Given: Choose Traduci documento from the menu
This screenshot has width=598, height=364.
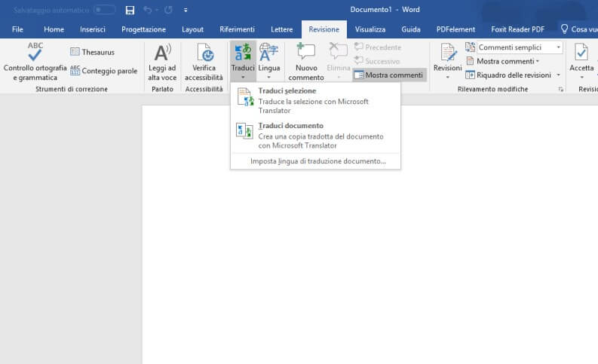Looking at the screenshot, I should click(x=315, y=136).
